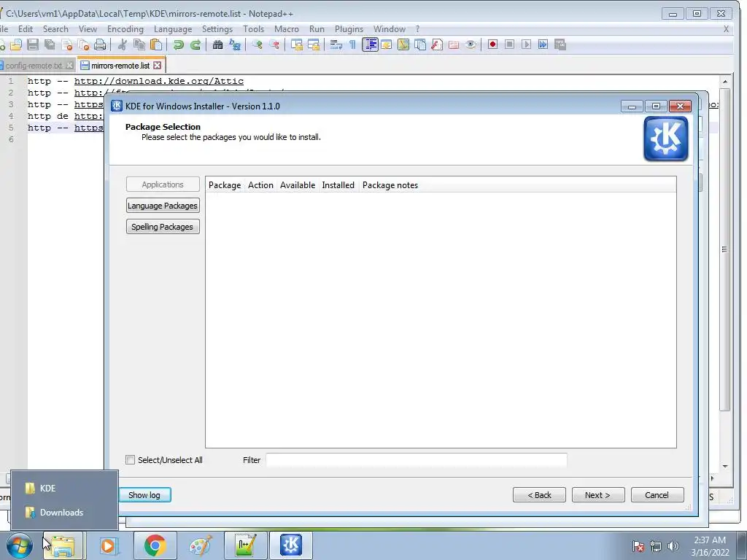The height and width of the screenshot is (560, 747).
Task: Click the Print icon in Notepad++ toolbar
Action: pos(100,44)
